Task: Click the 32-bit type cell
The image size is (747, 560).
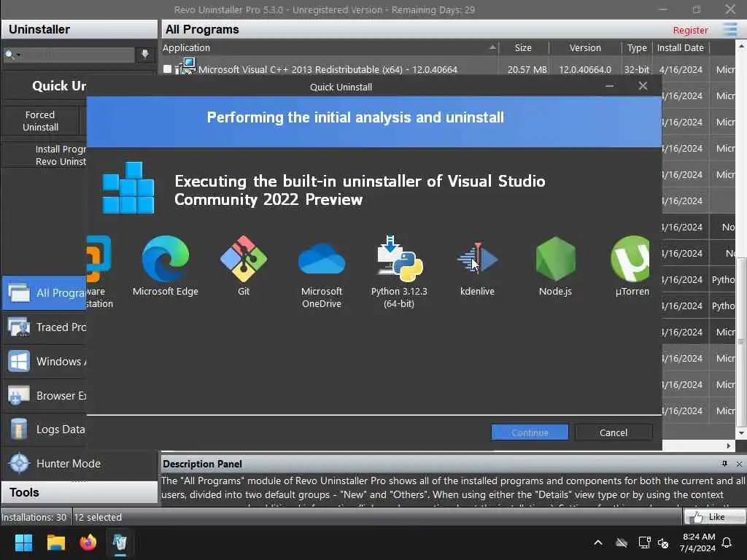Action: click(637, 69)
